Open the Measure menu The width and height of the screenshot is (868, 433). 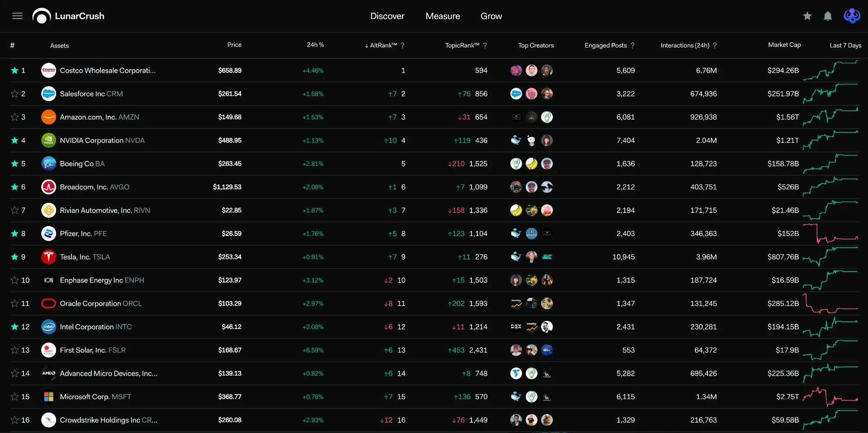443,16
